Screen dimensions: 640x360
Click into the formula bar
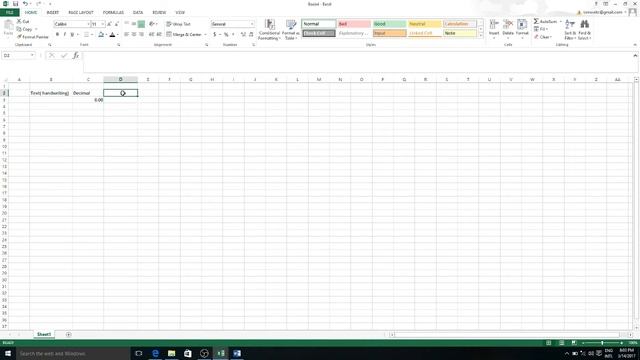tap(357, 62)
